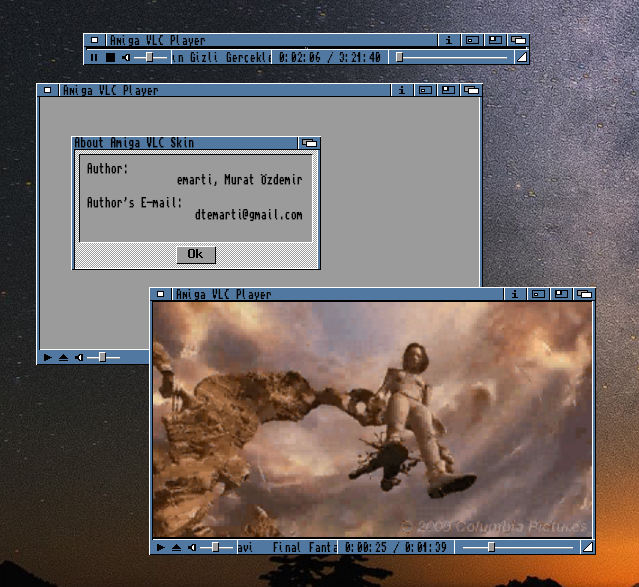The image size is (639, 587).
Task: Click half-window mode icon in top player titlebar
Action: pos(495,40)
